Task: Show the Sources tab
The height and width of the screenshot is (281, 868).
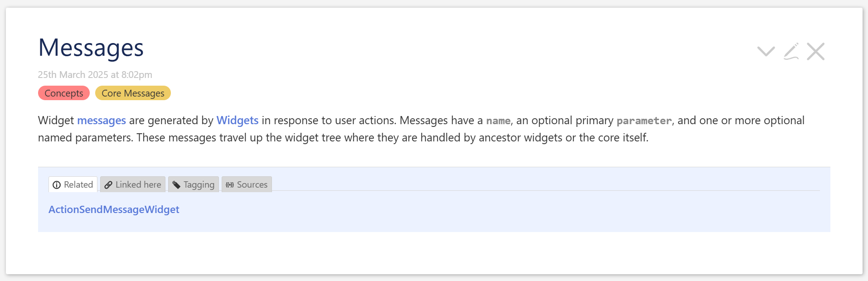Action: pyautogui.click(x=247, y=184)
